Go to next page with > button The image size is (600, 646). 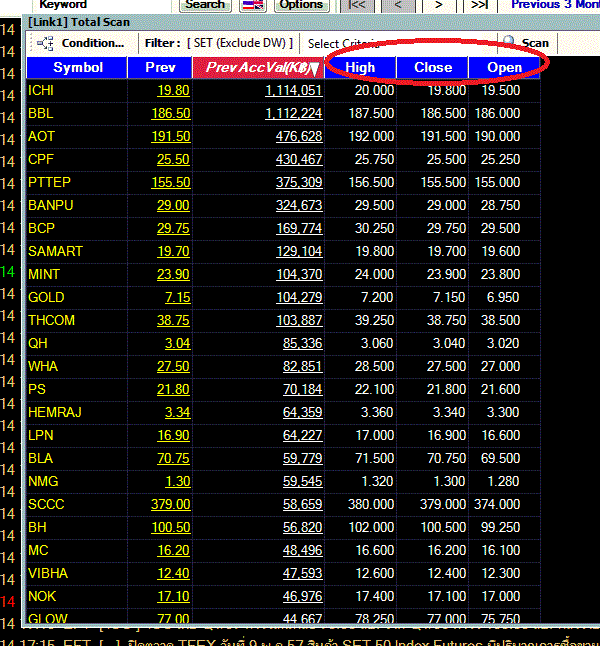click(x=439, y=5)
